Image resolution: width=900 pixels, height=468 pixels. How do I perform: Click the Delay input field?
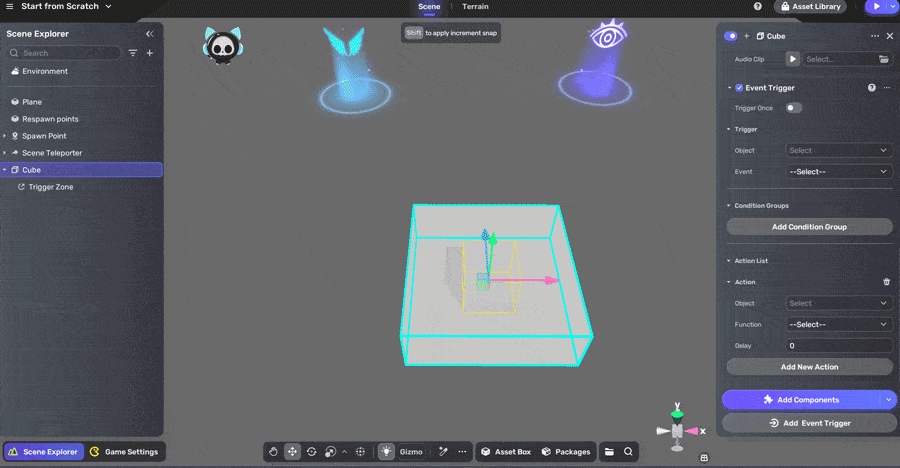(x=838, y=346)
